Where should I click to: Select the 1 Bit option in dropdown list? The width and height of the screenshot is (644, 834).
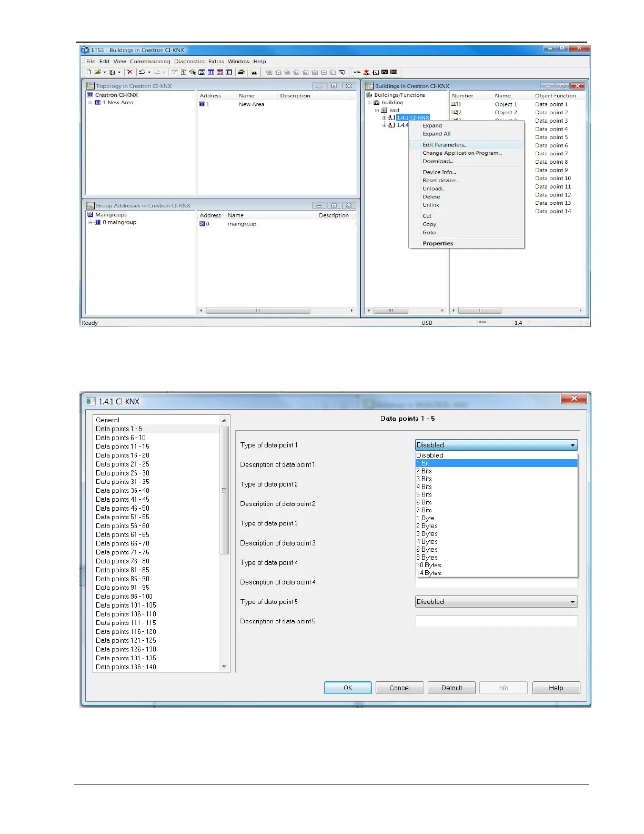point(496,463)
